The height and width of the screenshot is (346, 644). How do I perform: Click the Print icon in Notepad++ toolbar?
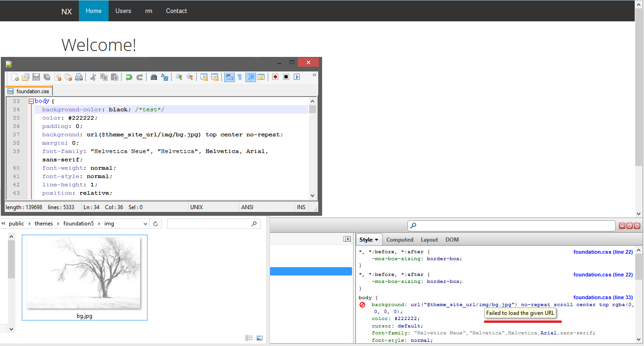point(79,77)
